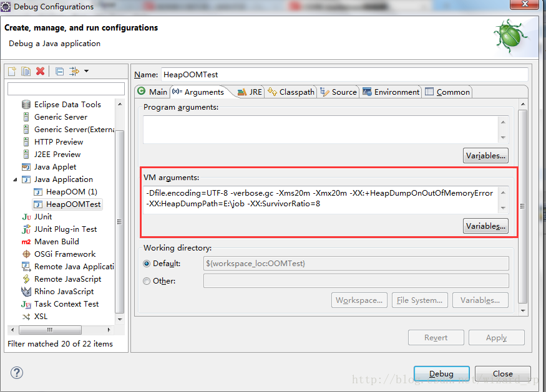Click Collapse All icon in toolbar

click(x=60, y=71)
